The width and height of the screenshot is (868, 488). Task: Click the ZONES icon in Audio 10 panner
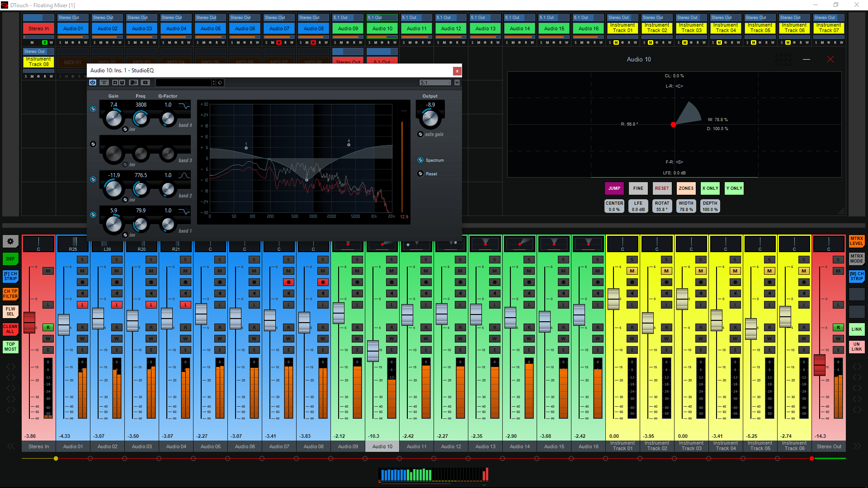pyautogui.click(x=686, y=188)
